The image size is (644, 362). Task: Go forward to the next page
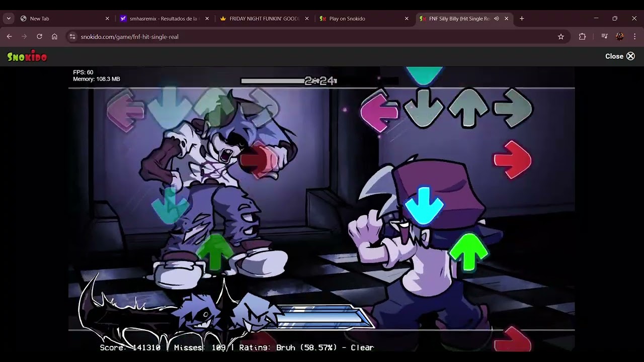[24, 37]
